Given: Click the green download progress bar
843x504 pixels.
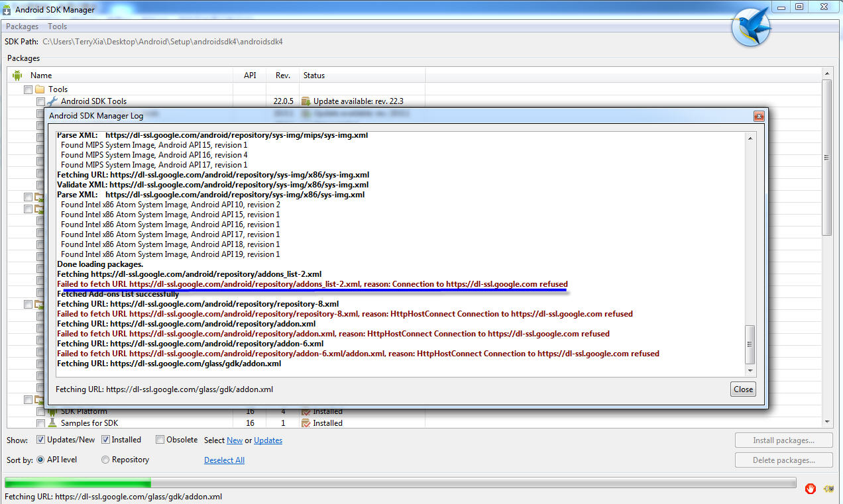Looking at the screenshot, I should (78, 483).
